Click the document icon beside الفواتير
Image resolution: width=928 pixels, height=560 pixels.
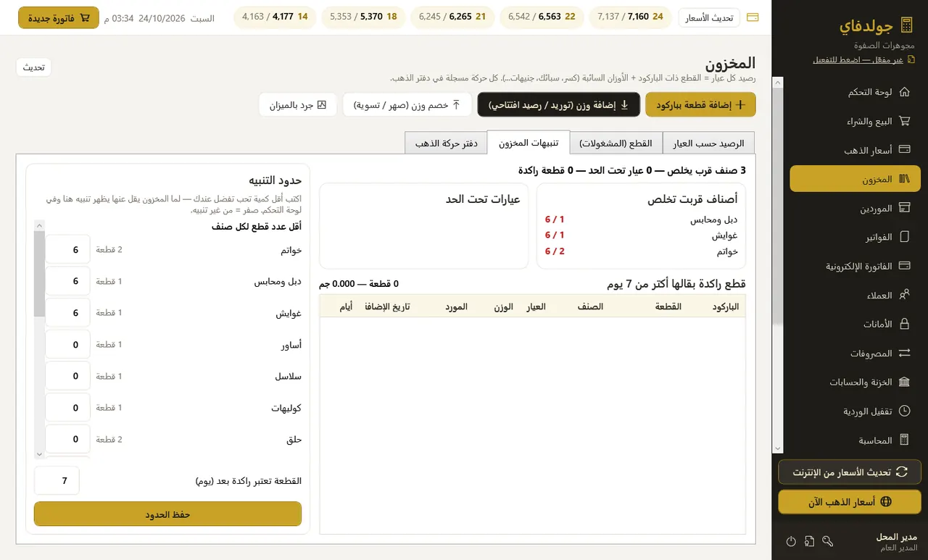click(904, 237)
